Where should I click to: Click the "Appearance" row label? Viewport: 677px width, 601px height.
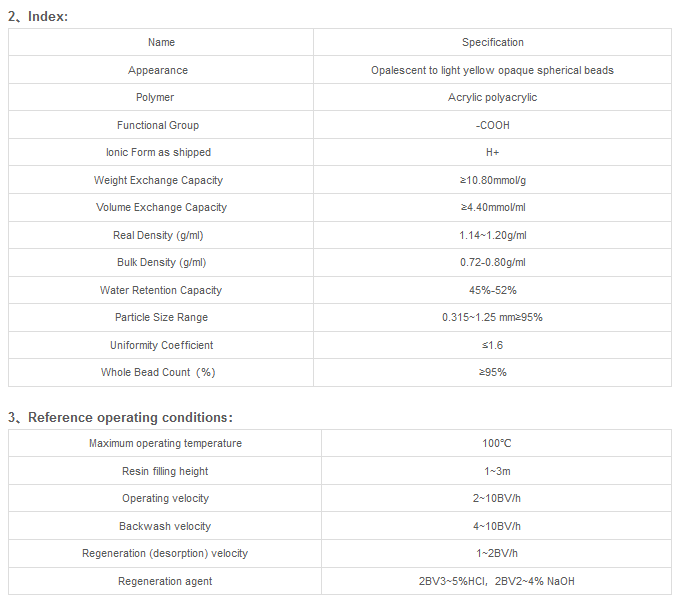click(158, 70)
